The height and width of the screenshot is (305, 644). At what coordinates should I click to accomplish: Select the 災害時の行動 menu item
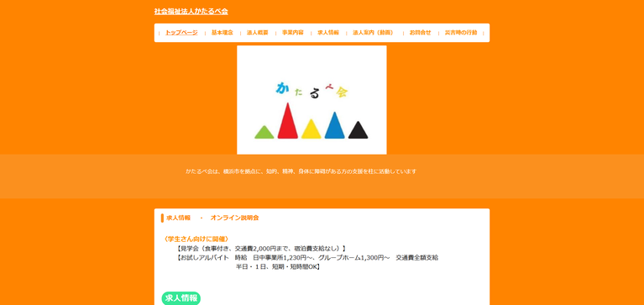461,33
